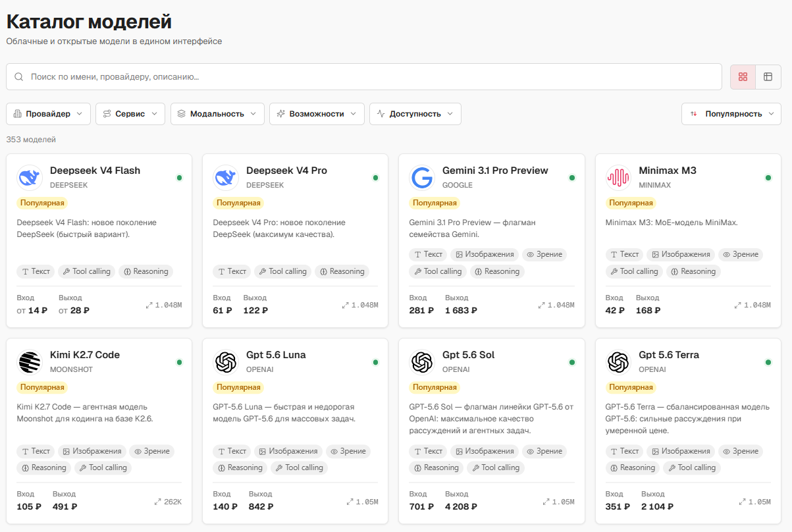This screenshot has width=792, height=532.
Task: Click green status dot on Minimax M3
Action: [x=768, y=178]
